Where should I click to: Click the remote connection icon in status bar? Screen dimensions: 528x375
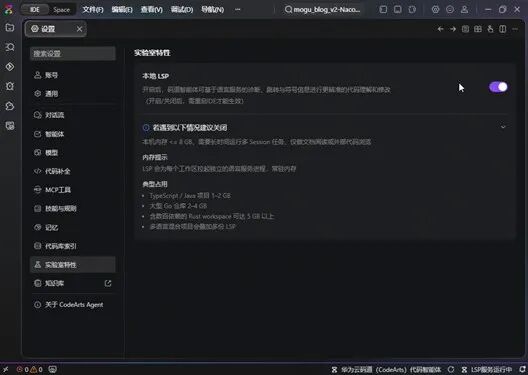pos(6,369)
